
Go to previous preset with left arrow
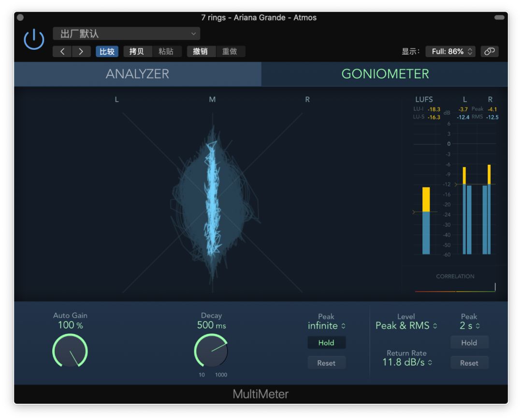click(x=62, y=52)
